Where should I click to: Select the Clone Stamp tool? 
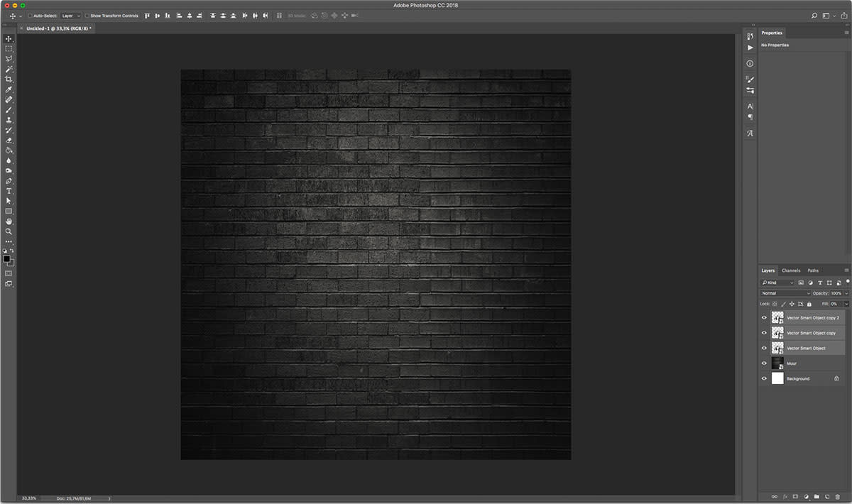[9, 120]
